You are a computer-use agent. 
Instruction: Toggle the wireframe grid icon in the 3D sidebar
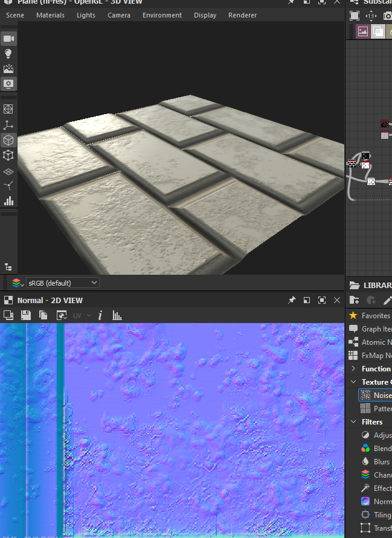coord(8,109)
